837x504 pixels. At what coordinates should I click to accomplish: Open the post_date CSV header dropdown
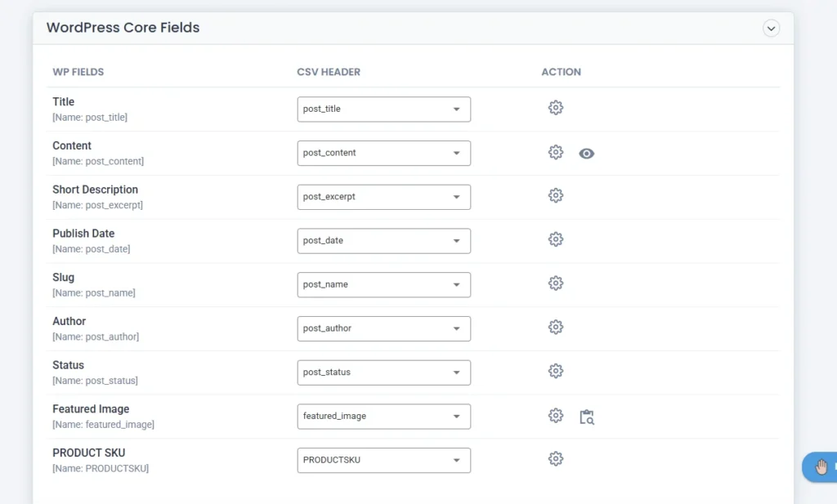(383, 241)
